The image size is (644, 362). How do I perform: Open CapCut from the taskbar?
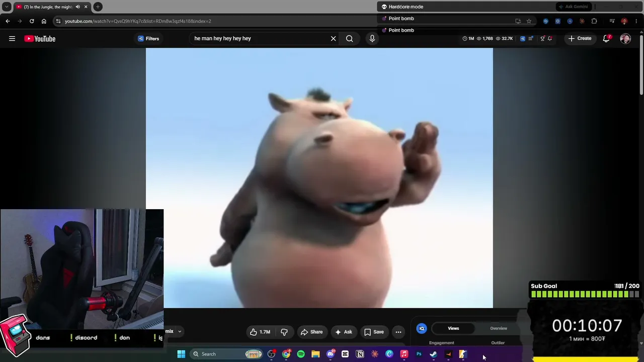coord(345,354)
